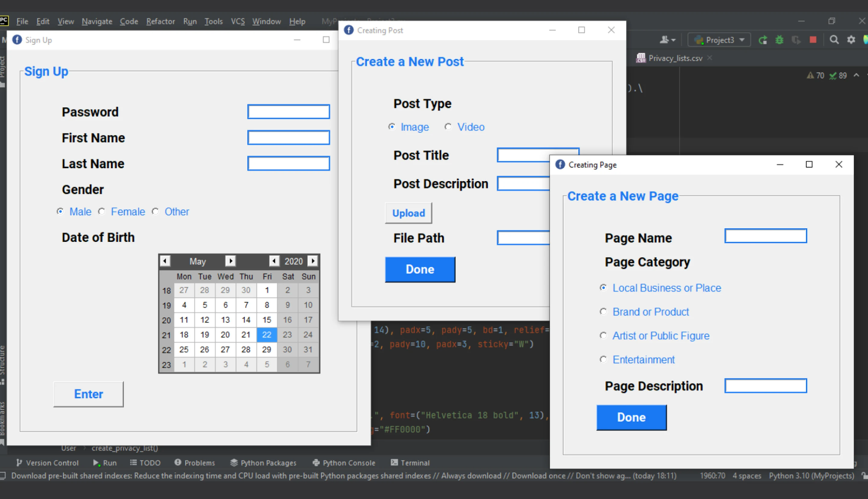Open the Project3 run configuration dropdown
Screen dimensions: 868x499
719,40
